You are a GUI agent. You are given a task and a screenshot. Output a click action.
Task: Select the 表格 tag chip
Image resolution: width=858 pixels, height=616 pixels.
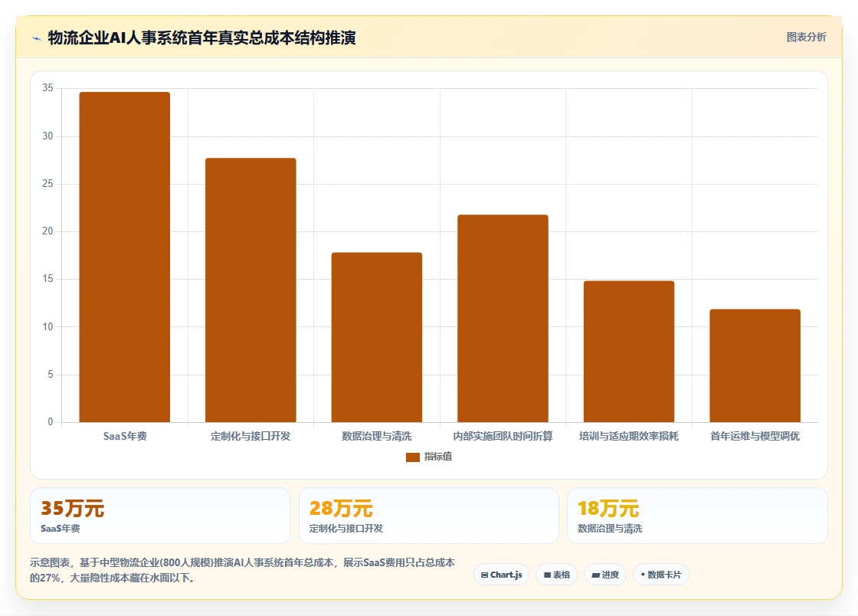556,575
